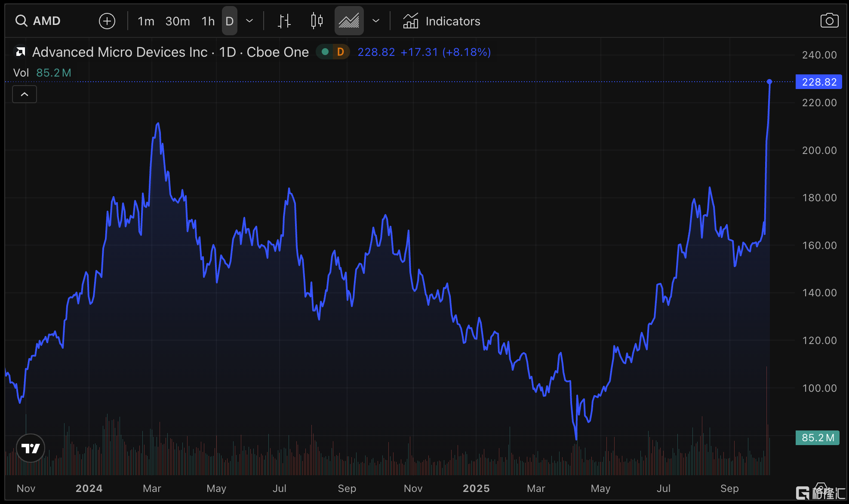Image resolution: width=849 pixels, height=504 pixels.
Task: Switch chart style to Candles
Action: tap(317, 21)
